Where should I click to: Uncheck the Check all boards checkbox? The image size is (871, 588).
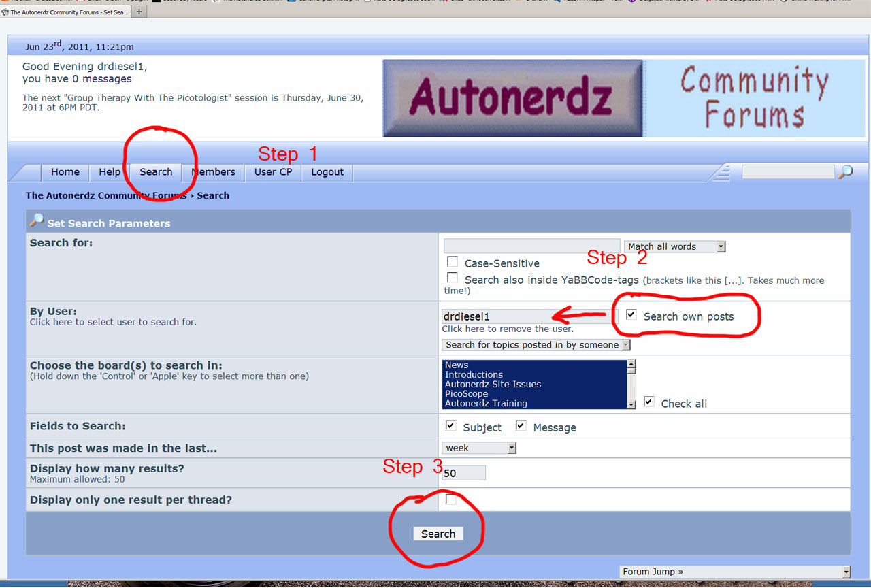(648, 402)
